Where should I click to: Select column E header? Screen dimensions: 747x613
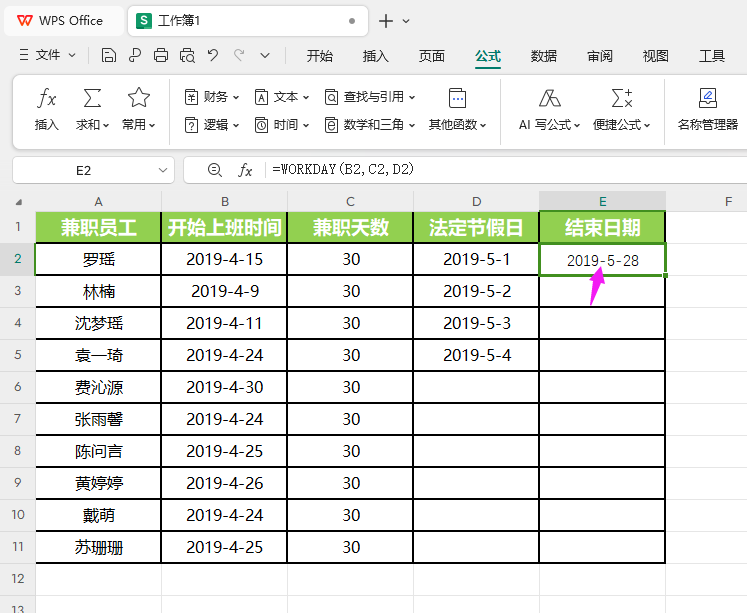click(602, 201)
